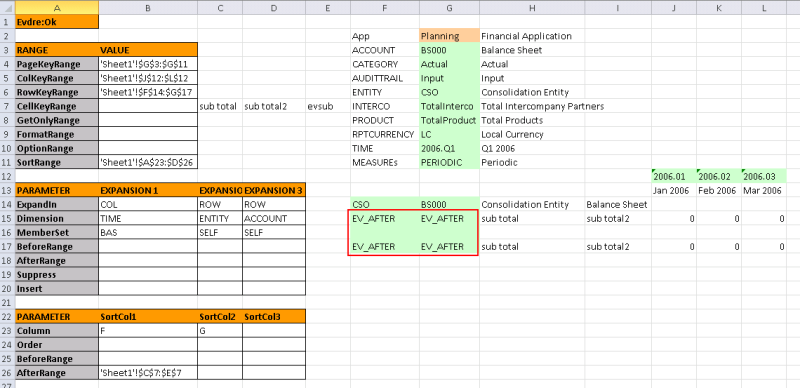Select PageKeyRange value 'Sheet1'!$G$3:$G$11
The image size is (800, 388).
(x=148, y=64)
